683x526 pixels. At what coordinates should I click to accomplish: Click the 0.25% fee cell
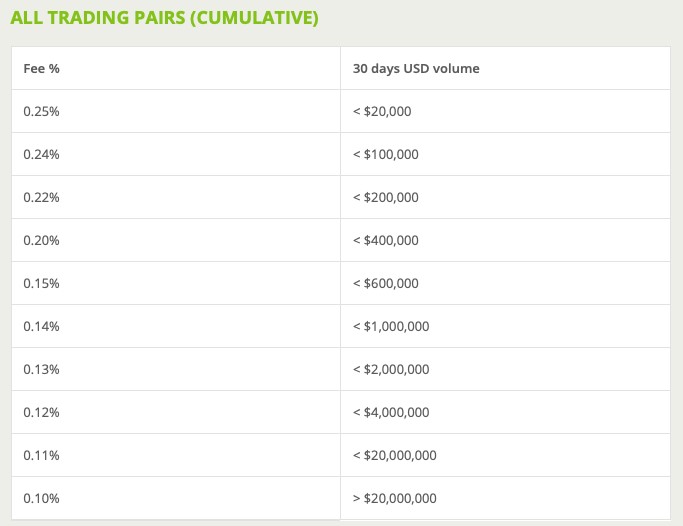tap(176, 111)
